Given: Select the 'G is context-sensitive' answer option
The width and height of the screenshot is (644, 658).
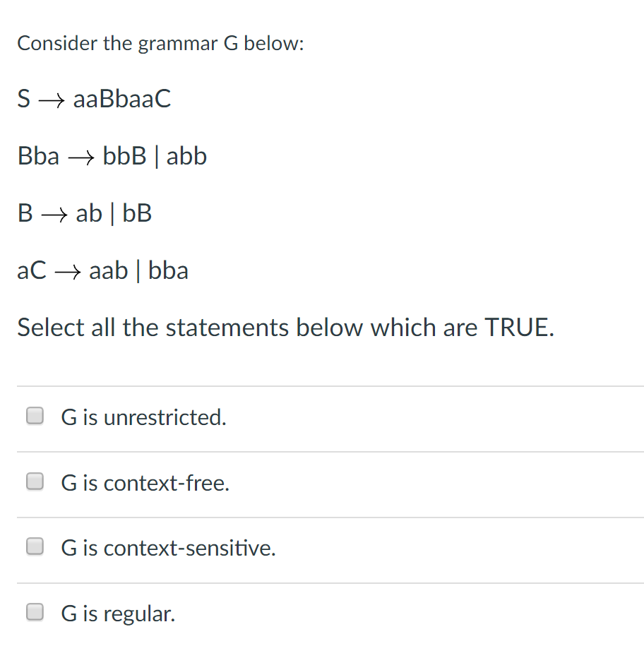Looking at the screenshot, I should tap(167, 548).
